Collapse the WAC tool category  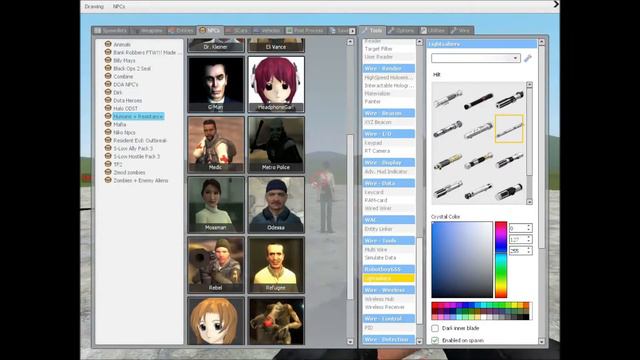click(389, 220)
